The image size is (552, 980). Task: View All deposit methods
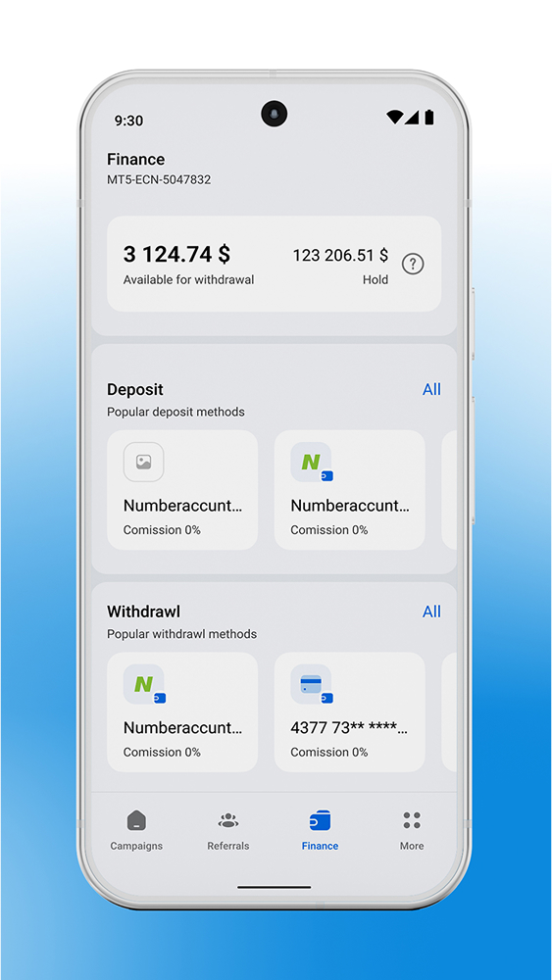click(x=431, y=389)
